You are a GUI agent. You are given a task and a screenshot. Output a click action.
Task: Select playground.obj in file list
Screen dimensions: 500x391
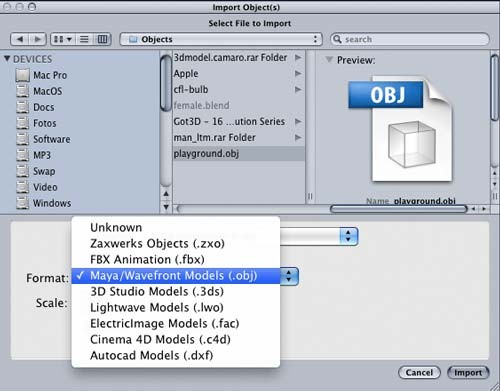click(239, 154)
